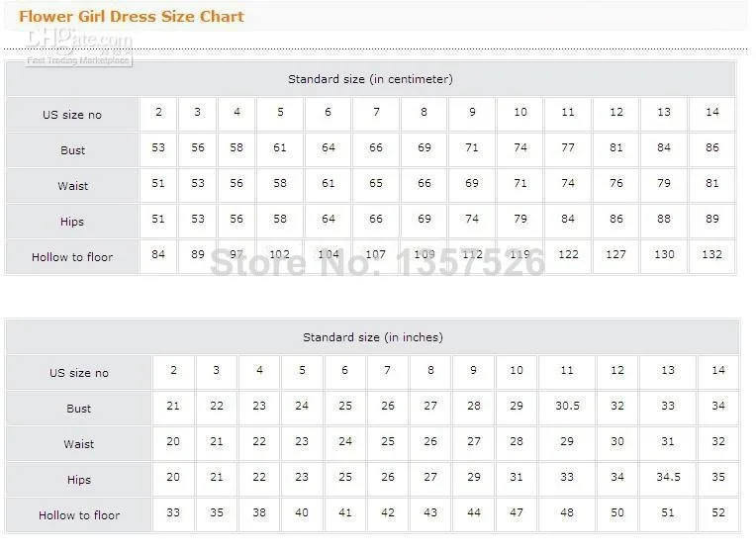Select the 52 hollow to floor inches cell

click(x=718, y=512)
